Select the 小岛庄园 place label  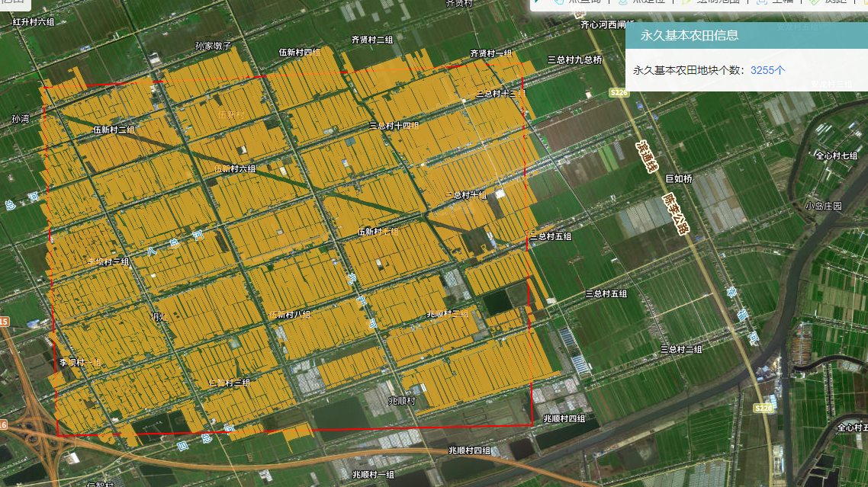click(x=824, y=207)
